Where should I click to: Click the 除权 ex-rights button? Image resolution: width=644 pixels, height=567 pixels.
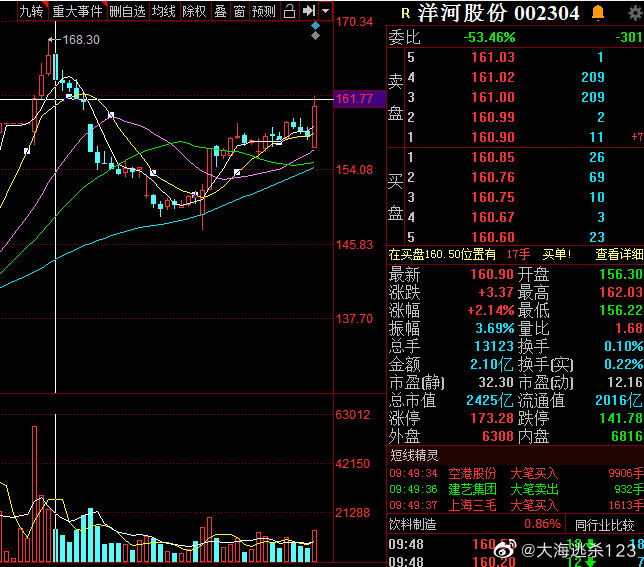[x=194, y=11]
